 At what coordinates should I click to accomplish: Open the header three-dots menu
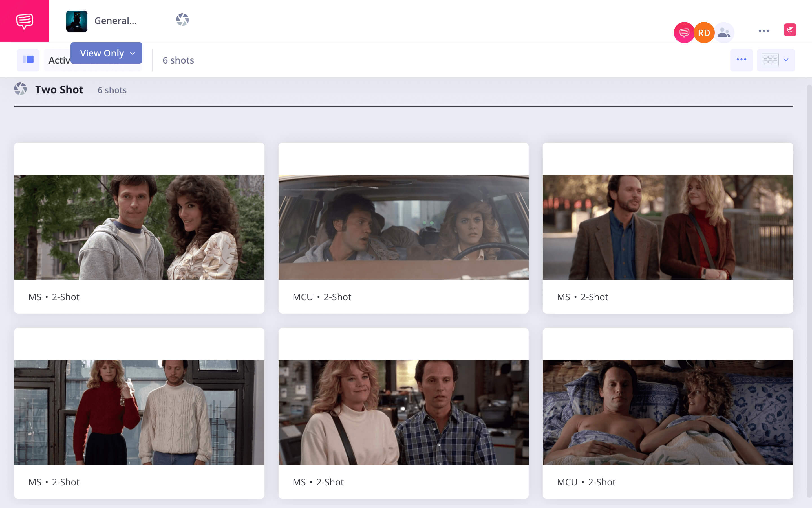click(x=764, y=31)
